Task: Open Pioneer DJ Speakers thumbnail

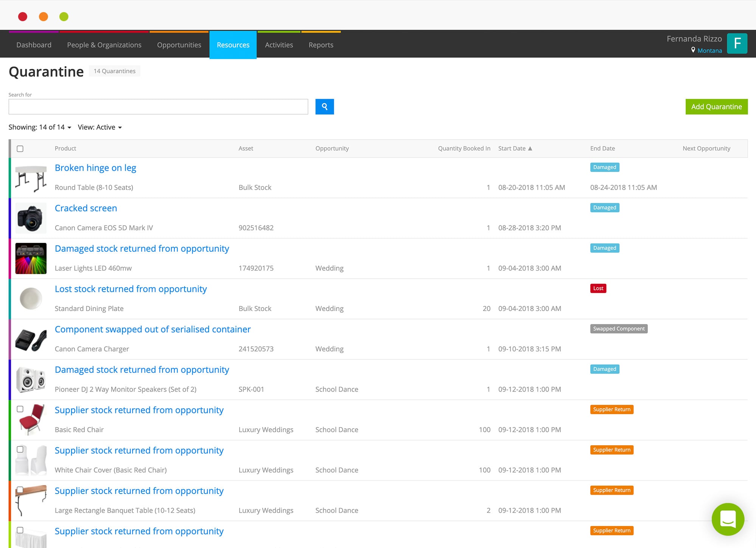Action: [x=31, y=379]
